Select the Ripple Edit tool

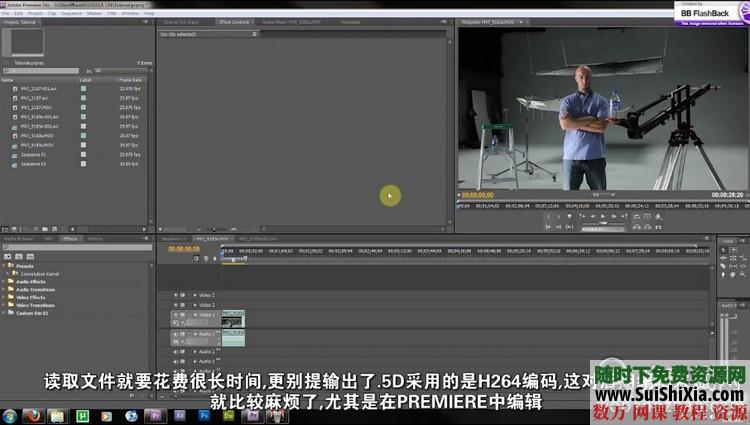pyautogui.click(x=723, y=258)
